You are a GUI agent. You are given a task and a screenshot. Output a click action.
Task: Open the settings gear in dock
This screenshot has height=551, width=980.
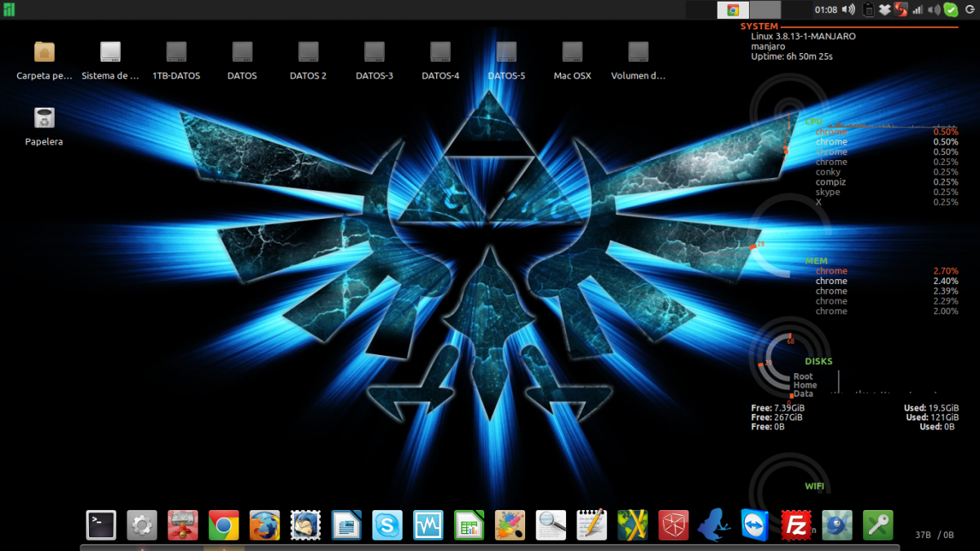[x=142, y=525]
